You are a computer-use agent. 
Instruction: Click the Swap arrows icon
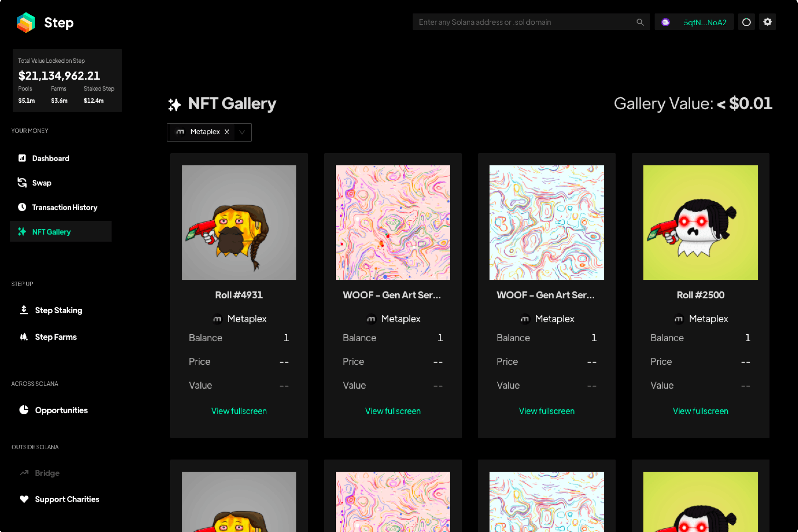click(22, 182)
